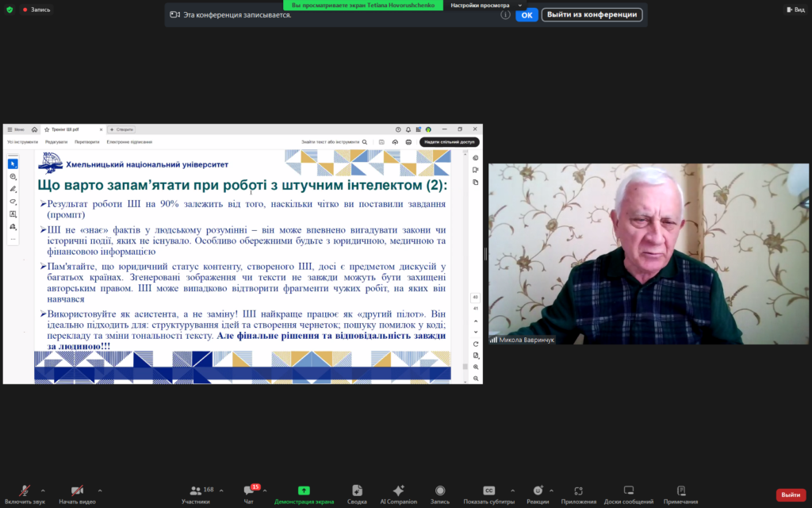
Task: Open the Настройки просмотра dropdown
Action: (x=487, y=5)
